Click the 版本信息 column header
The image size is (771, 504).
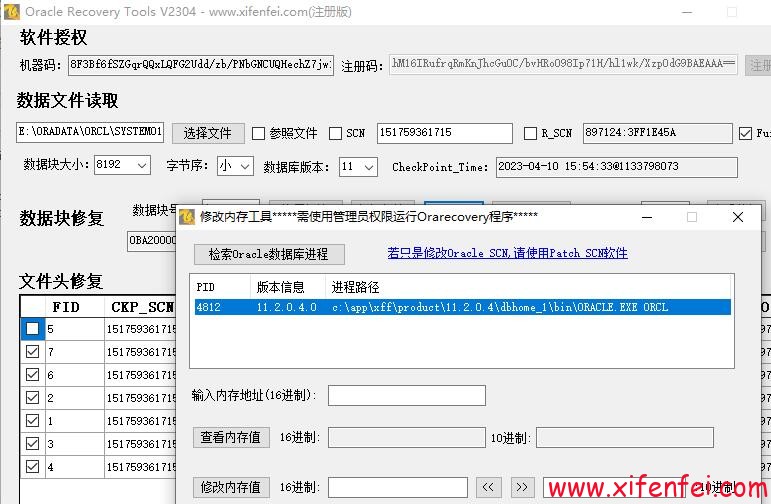[x=288, y=287]
